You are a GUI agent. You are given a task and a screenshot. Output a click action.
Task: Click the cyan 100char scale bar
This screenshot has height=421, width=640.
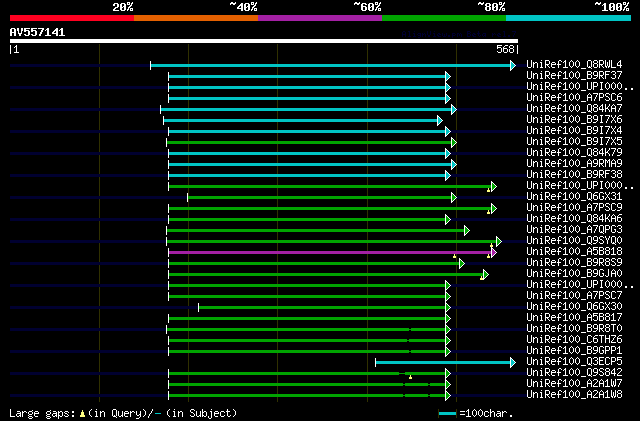click(x=447, y=414)
